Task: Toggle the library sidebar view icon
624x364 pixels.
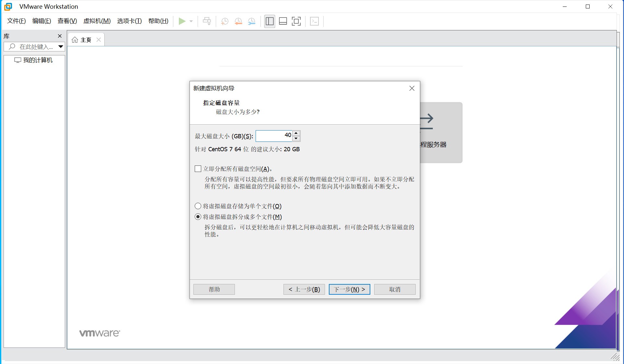Action: (270, 21)
